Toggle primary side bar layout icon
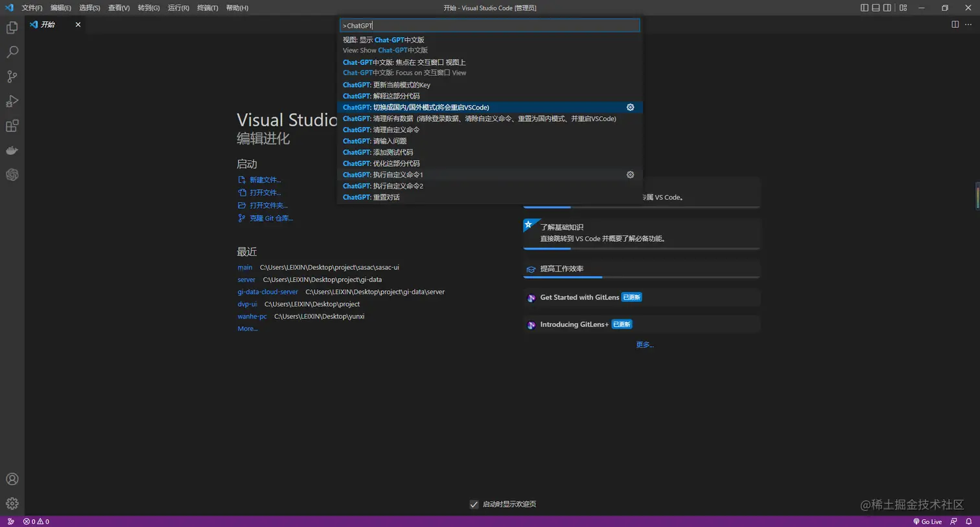The image size is (980, 527). [864, 8]
